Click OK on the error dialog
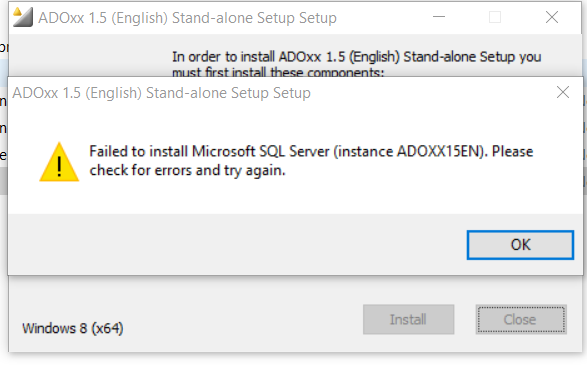Viewport: 587px width, 366px height. pos(520,245)
